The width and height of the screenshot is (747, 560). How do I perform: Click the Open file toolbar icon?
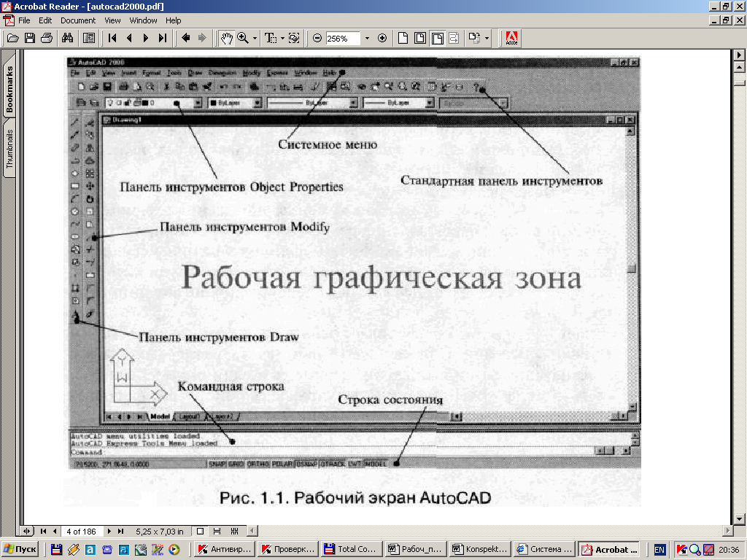coord(13,38)
